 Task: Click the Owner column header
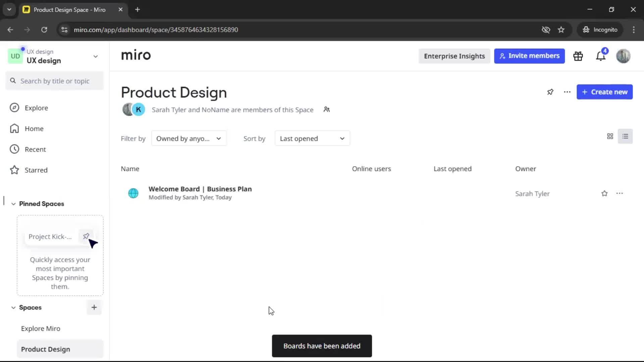click(x=526, y=169)
